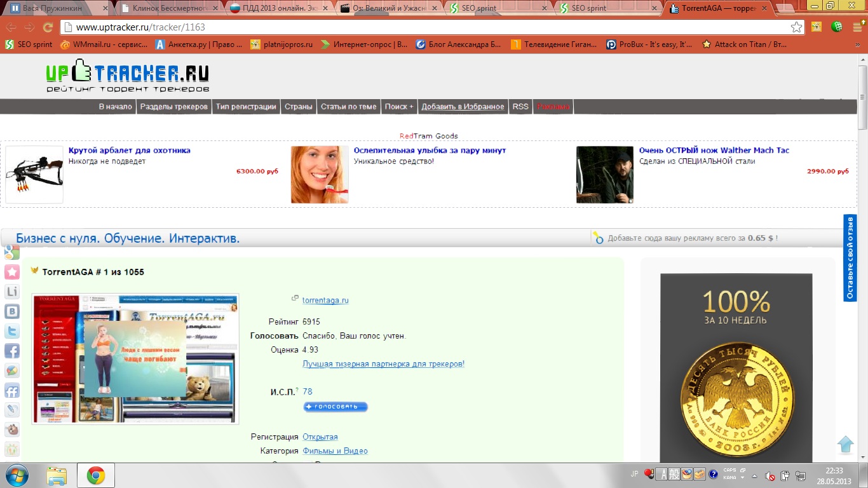Share page on Facebook

[x=12, y=351]
